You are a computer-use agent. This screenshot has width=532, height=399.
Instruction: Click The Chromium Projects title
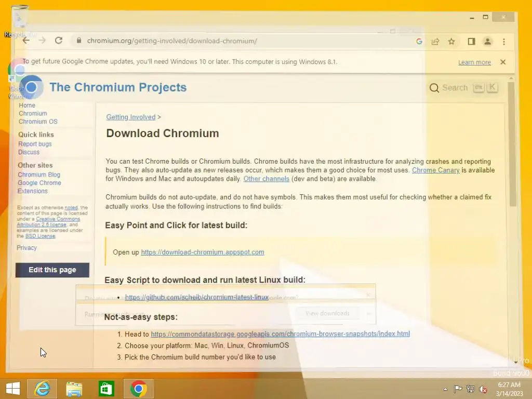118,87
